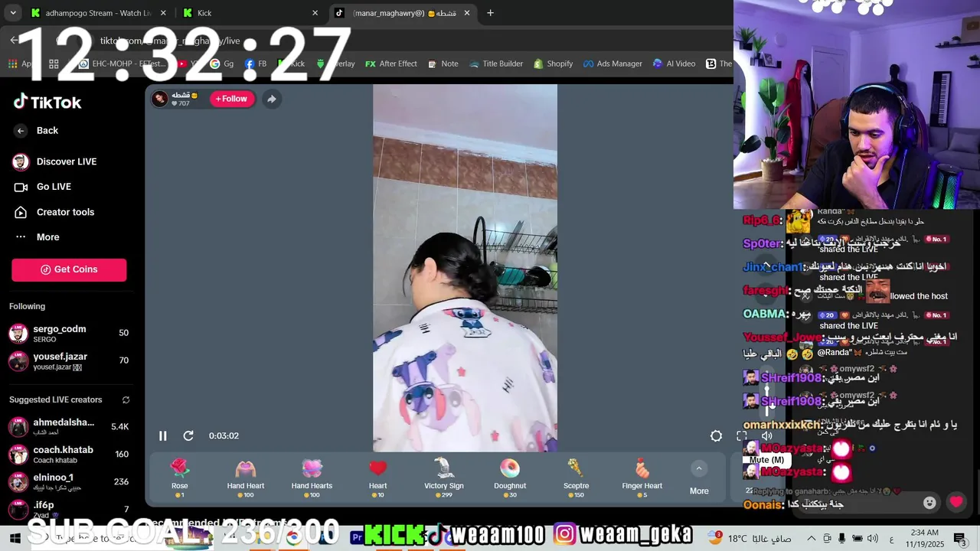The image size is (980, 551).
Task: Share the live stream with arrow icon
Action: [271, 99]
